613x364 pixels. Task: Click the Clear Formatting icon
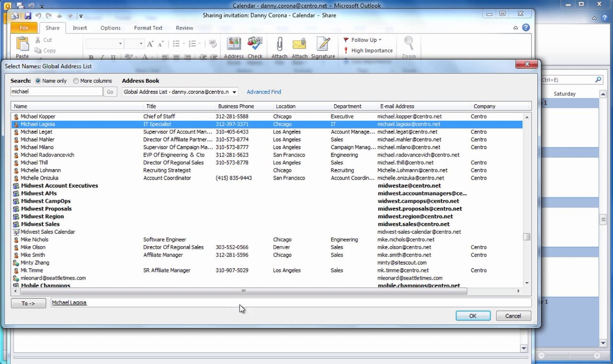(x=213, y=44)
